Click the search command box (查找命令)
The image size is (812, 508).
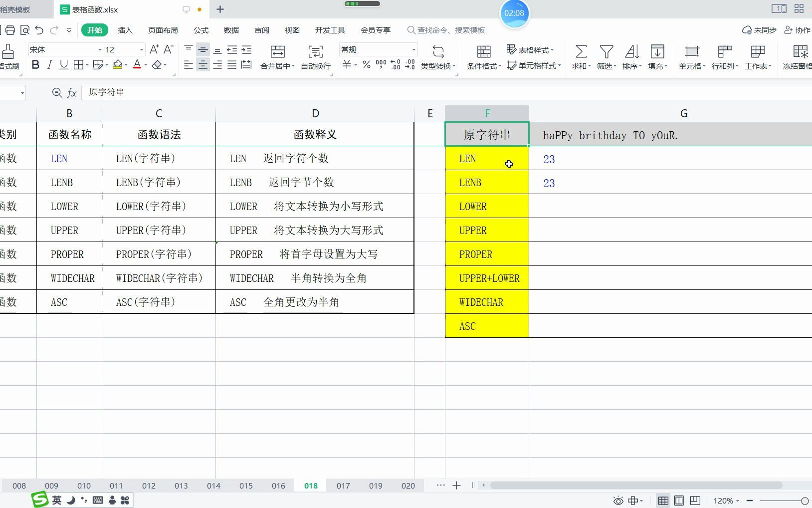tap(446, 30)
